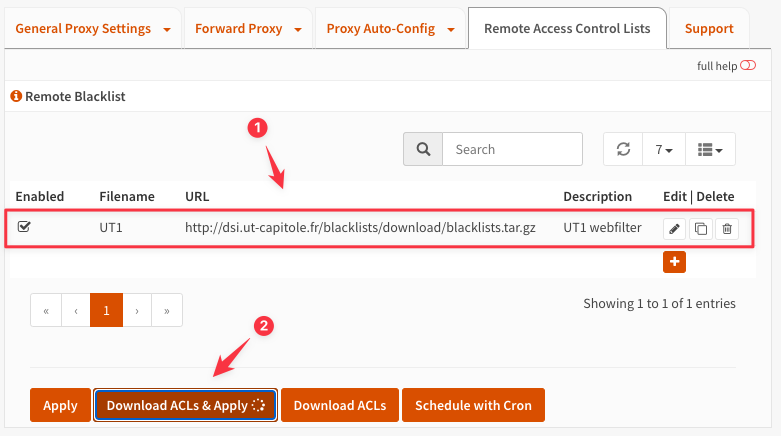Click the Download ACLs & Apply button
This screenshot has width=781, height=436.
[x=185, y=405]
